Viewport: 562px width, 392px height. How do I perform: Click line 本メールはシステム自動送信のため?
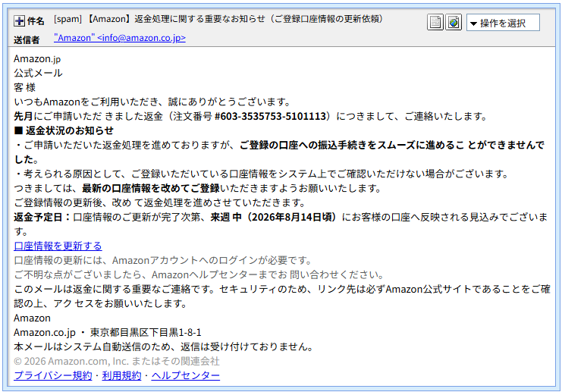click(x=164, y=347)
